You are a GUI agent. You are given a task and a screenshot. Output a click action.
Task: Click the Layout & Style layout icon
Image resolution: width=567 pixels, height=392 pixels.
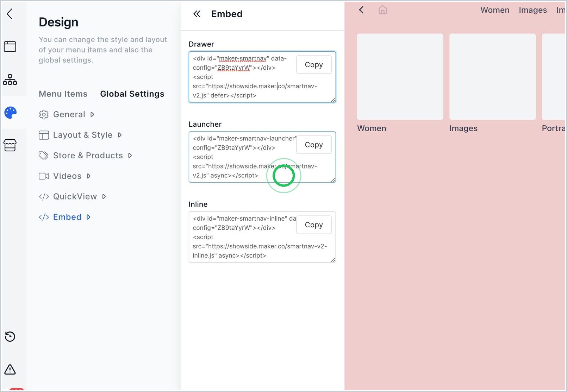click(x=44, y=135)
